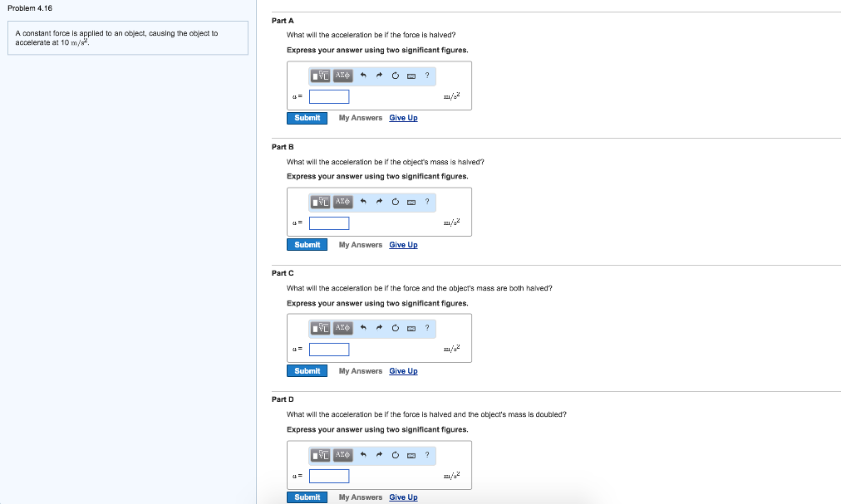The width and height of the screenshot is (851, 504).
Task: Open keyboard shortcuts icon in Part B
Action: 411,203
